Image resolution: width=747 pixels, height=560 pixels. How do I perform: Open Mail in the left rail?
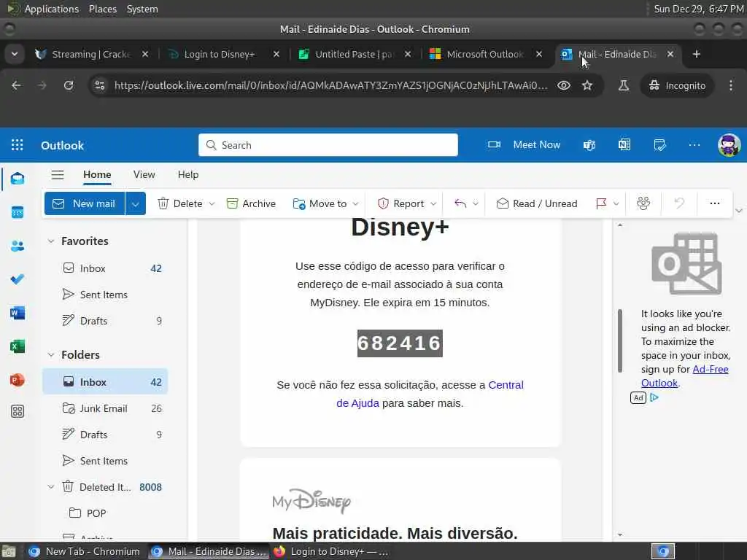click(x=18, y=179)
